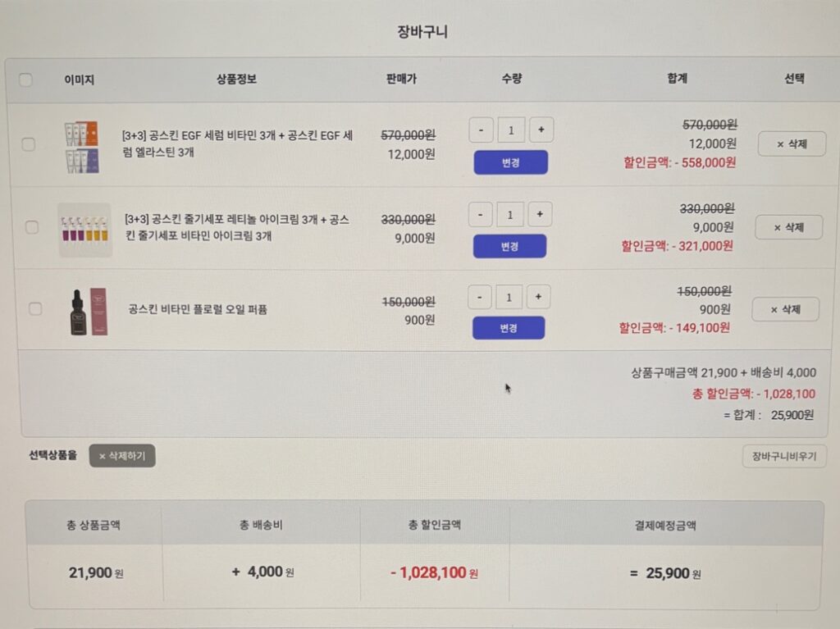Screen dimensions: 840x629
Task: Click quantity input field for eye cream set
Action: [510, 214]
